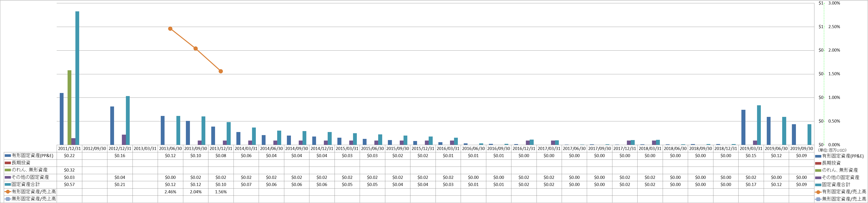Click the $0.17 total cell for 2019/03/31
The width and height of the screenshot is (868, 203).
[x=751, y=185]
